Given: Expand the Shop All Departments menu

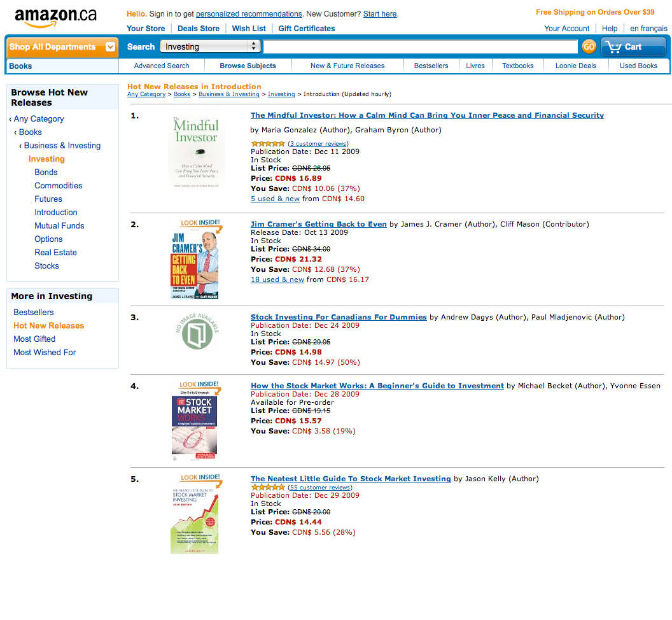Looking at the screenshot, I should [x=62, y=46].
